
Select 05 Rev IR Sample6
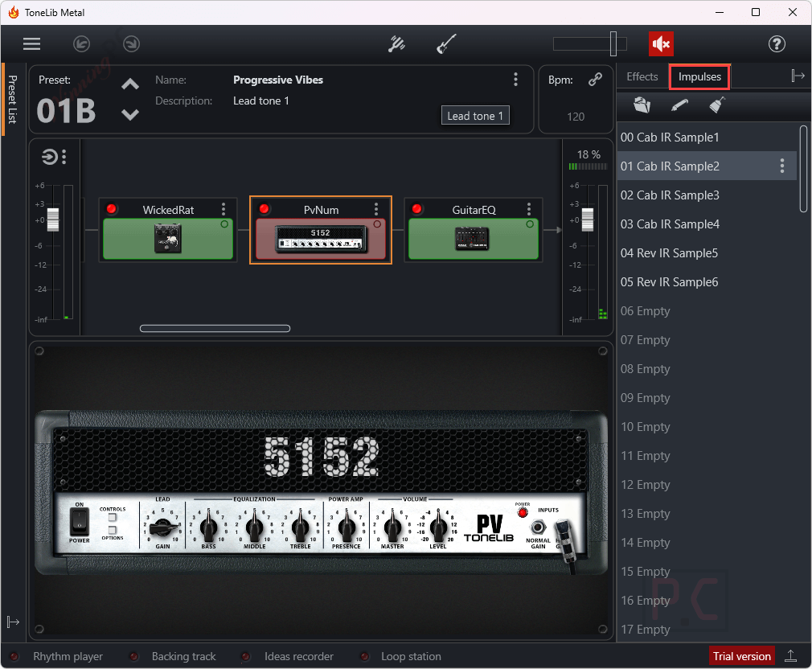coord(707,282)
